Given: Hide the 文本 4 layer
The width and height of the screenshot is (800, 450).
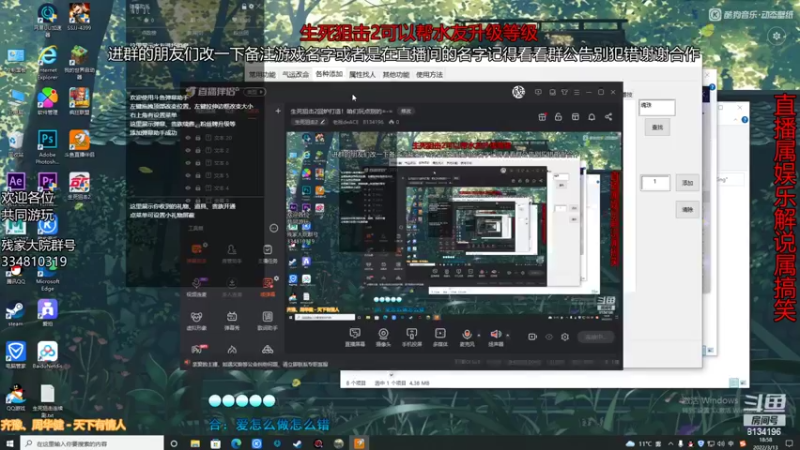Looking at the screenshot, I should [x=188, y=188].
